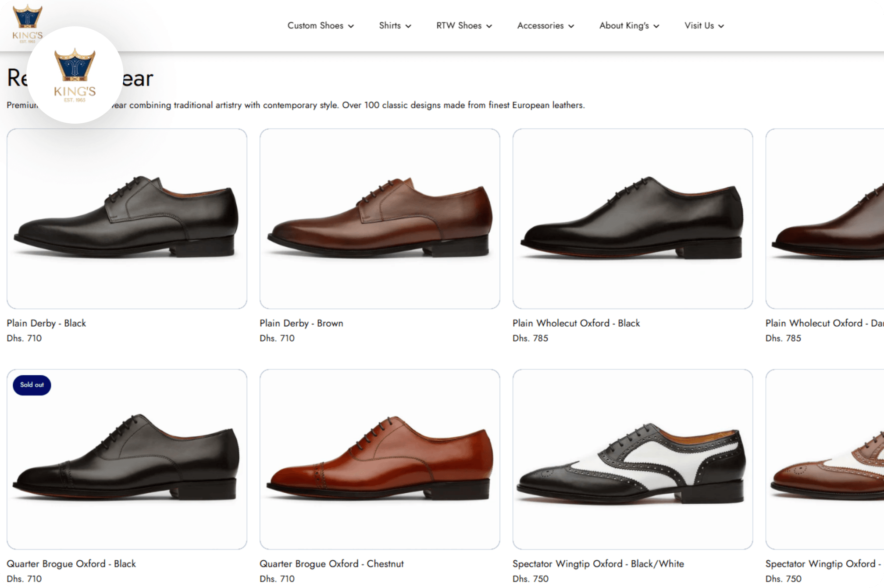Expand the RTW Shoes dropdown arrow
The width and height of the screenshot is (884, 588).
pos(489,26)
